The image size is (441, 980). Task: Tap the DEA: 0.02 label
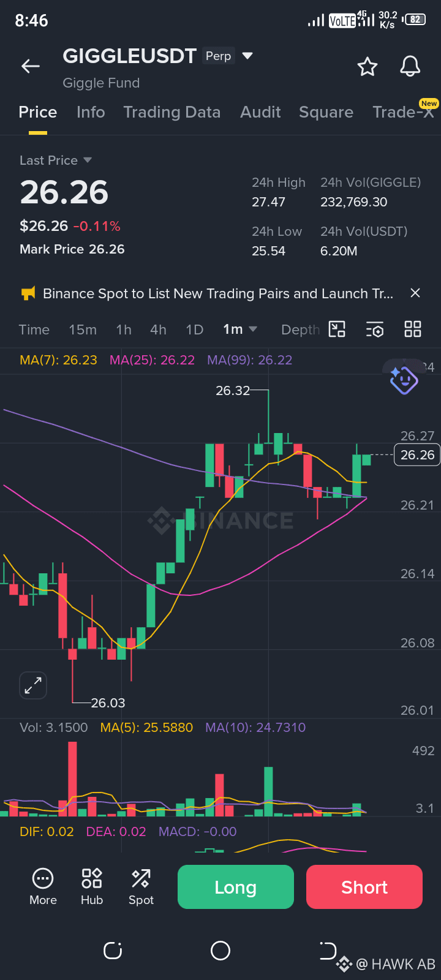point(116,832)
